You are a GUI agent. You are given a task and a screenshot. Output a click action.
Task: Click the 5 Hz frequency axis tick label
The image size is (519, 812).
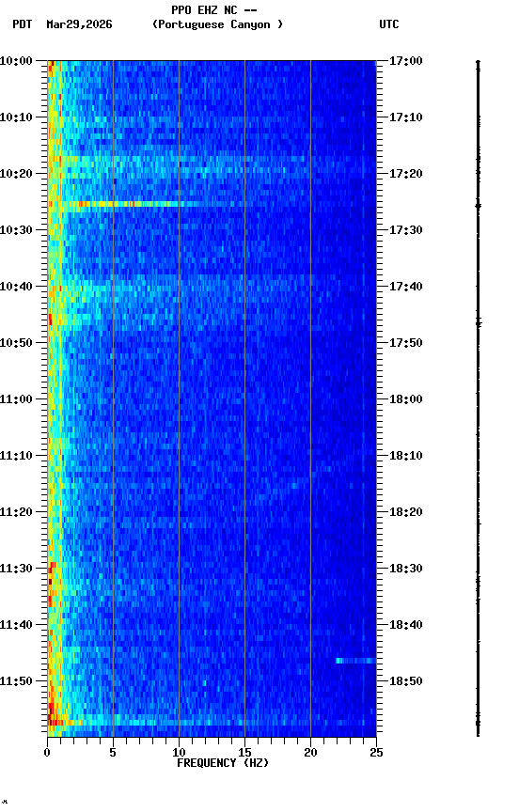point(113,753)
